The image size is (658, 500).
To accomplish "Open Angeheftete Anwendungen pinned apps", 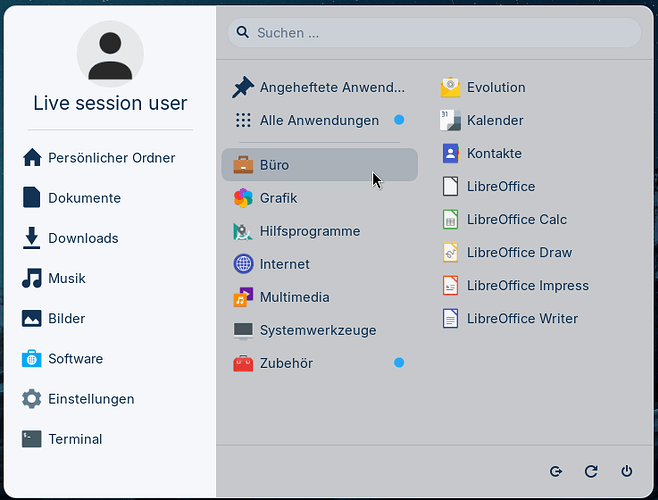I will click(x=320, y=87).
